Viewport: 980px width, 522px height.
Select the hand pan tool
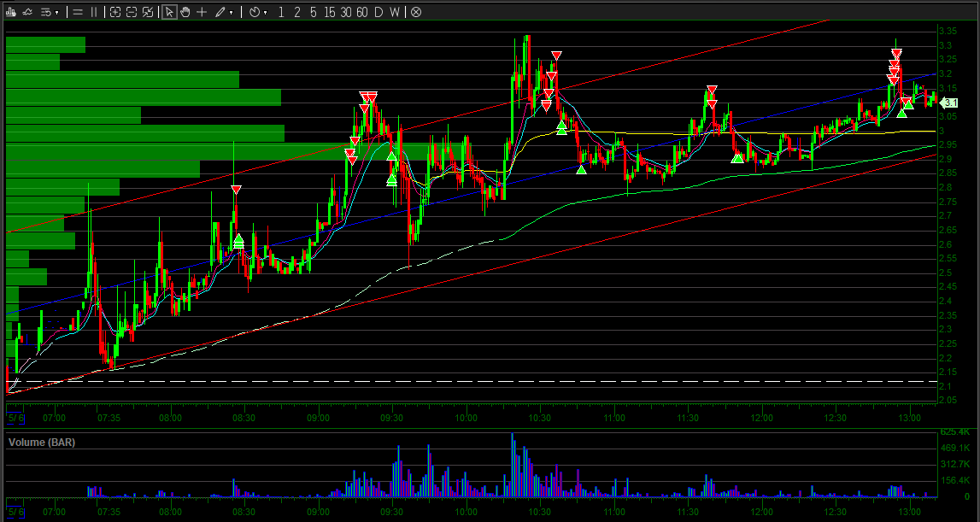pyautogui.click(x=185, y=12)
